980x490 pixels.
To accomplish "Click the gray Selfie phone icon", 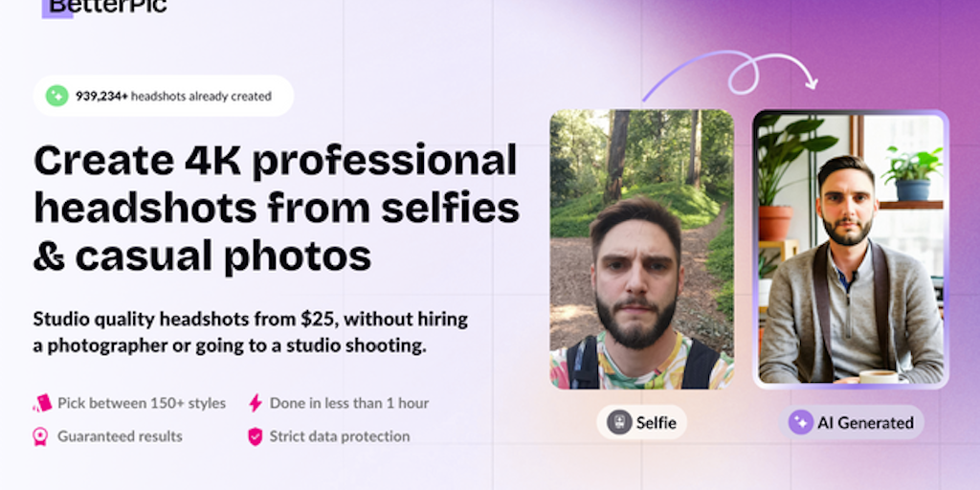I will point(619,422).
